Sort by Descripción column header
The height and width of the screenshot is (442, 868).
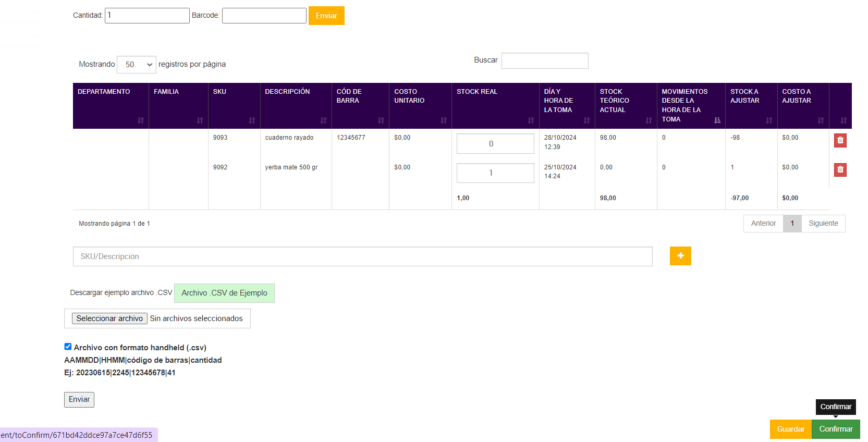(323, 120)
